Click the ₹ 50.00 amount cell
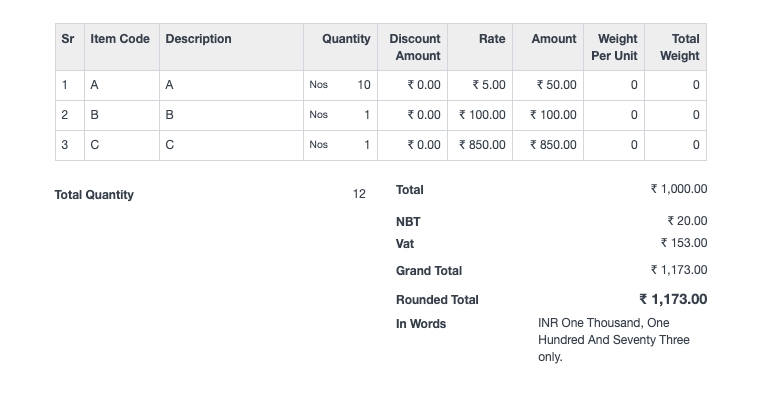The width and height of the screenshot is (760, 407). click(556, 85)
